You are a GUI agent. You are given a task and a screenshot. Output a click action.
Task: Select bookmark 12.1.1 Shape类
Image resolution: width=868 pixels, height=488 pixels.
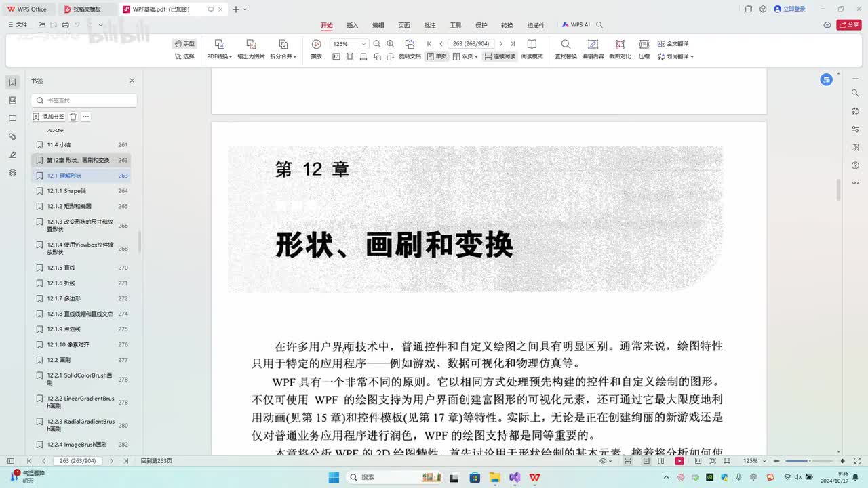point(81,191)
